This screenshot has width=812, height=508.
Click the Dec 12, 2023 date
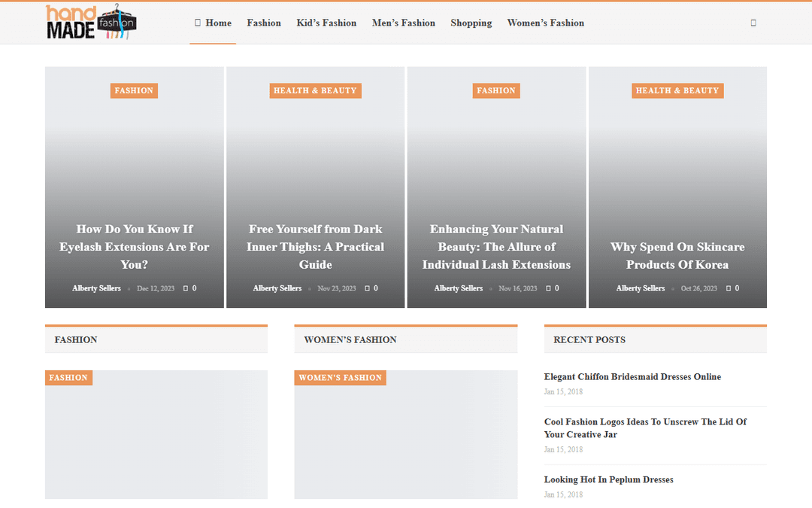click(156, 288)
